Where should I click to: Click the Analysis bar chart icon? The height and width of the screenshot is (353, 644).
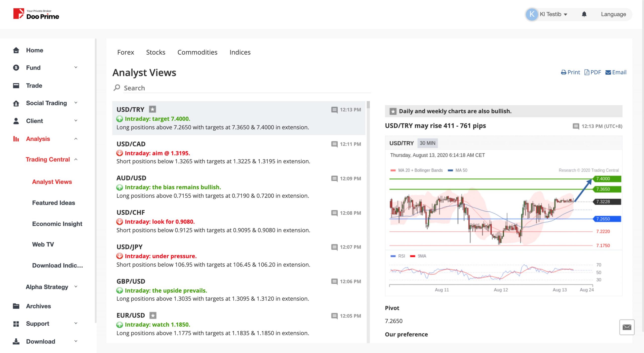point(16,139)
